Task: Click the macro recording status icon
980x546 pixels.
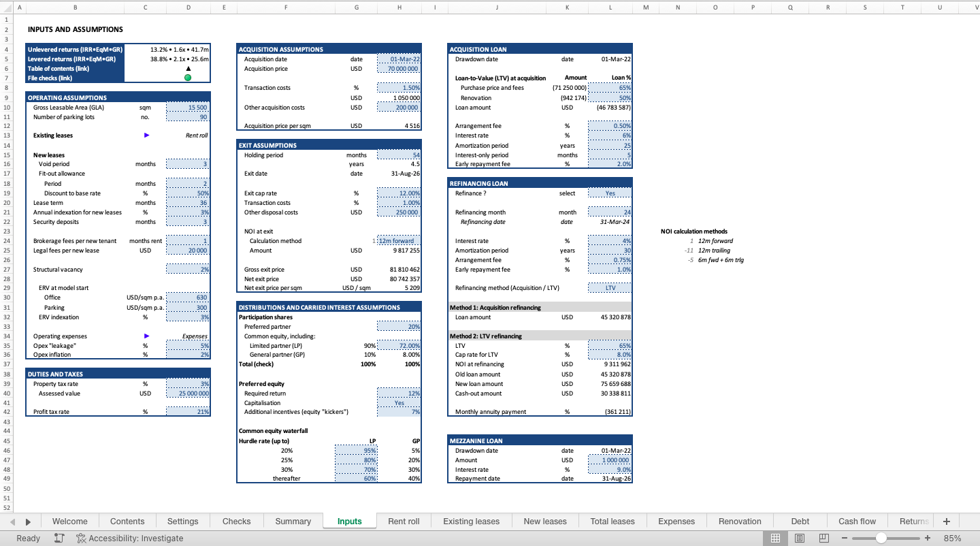Action: click(x=59, y=538)
